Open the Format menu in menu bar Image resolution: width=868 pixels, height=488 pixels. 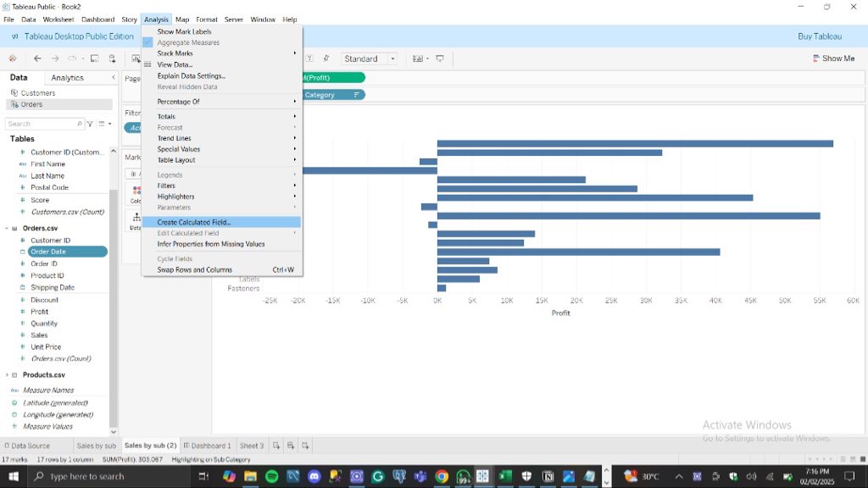pos(207,19)
